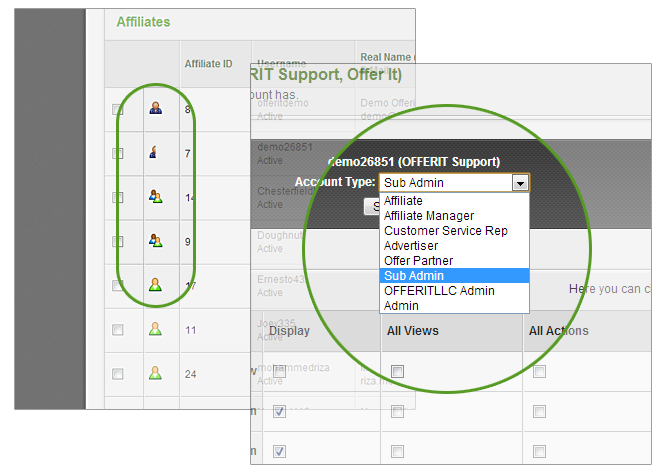Click the two-person icon for affiliate 9
Viewport: 667px width, 476px height.
pyautogui.click(x=155, y=240)
